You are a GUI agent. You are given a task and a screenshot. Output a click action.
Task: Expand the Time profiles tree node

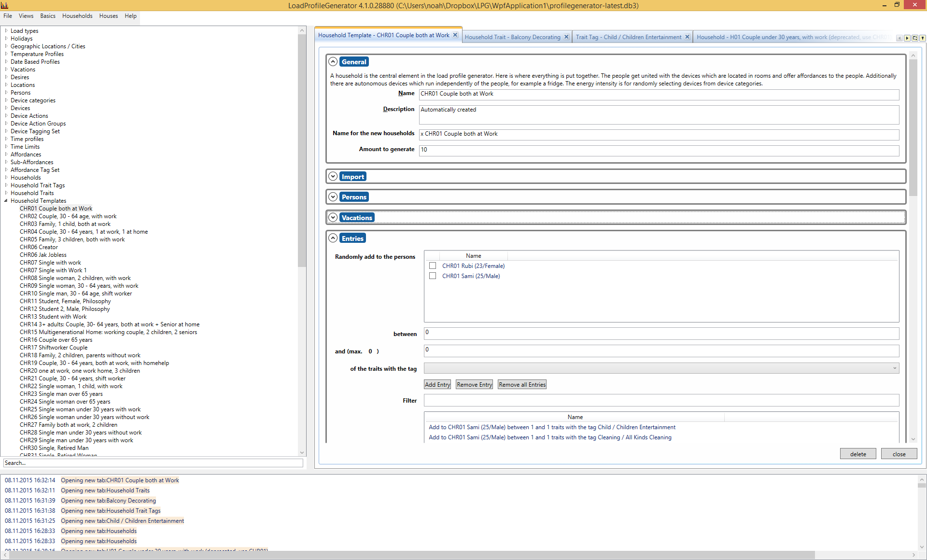pyautogui.click(x=6, y=139)
